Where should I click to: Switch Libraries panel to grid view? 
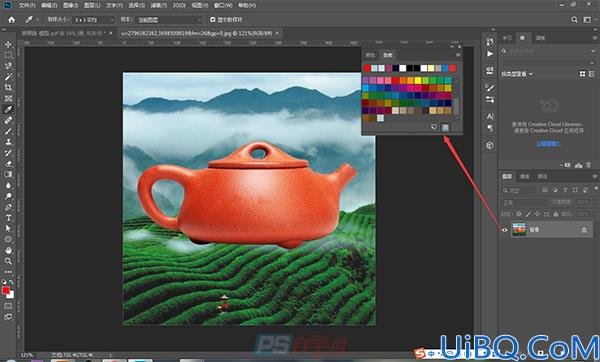click(582, 74)
